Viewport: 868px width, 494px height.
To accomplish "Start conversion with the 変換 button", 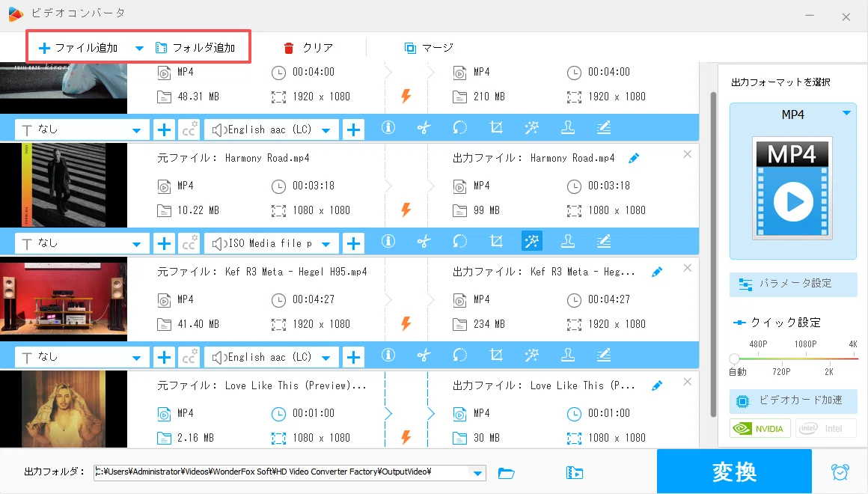I will point(734,472).
